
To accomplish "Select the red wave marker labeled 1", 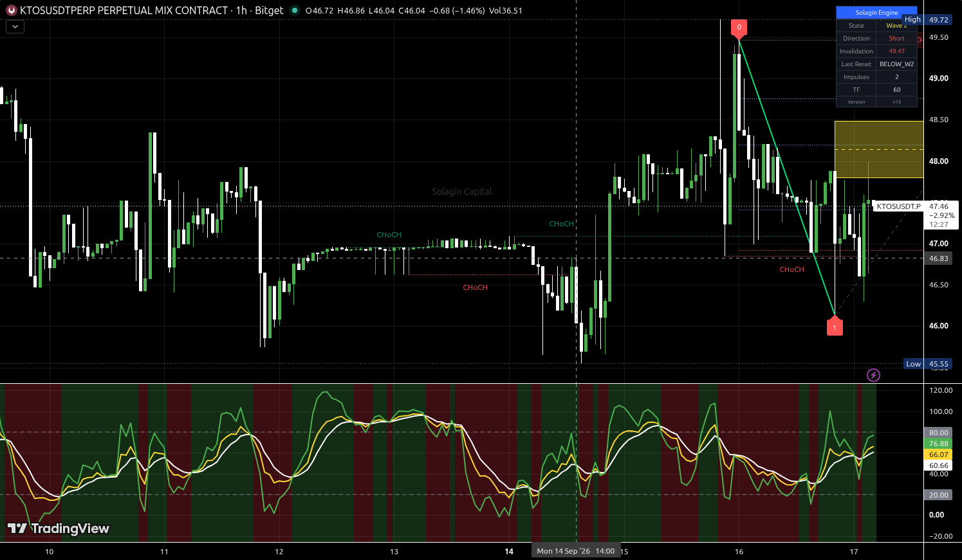I will click(x=835, y=327).
